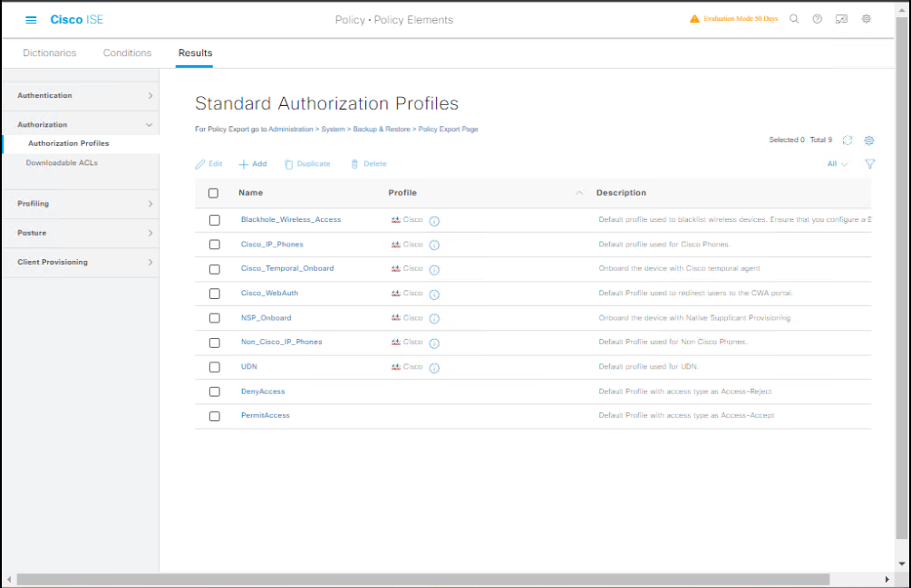Screen dimensions: 911x588
Task: Refresh the authorization profiles table
Action: pos(848,140)
